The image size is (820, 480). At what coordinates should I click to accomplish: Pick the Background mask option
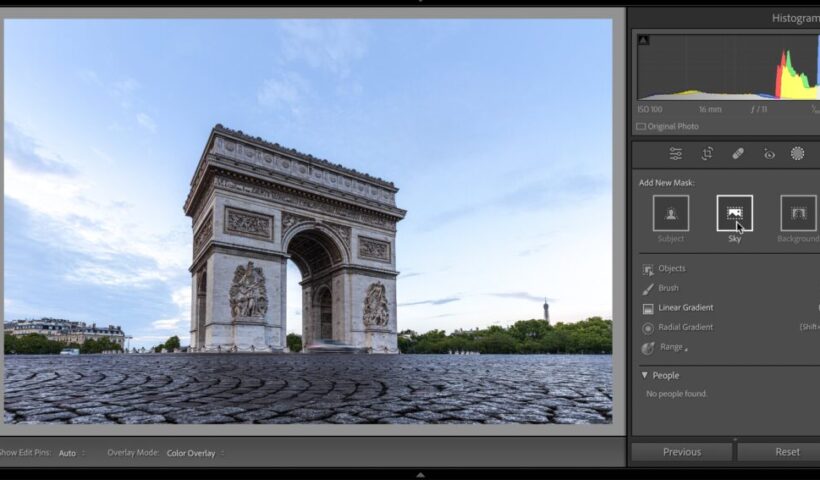click(798, 213)
